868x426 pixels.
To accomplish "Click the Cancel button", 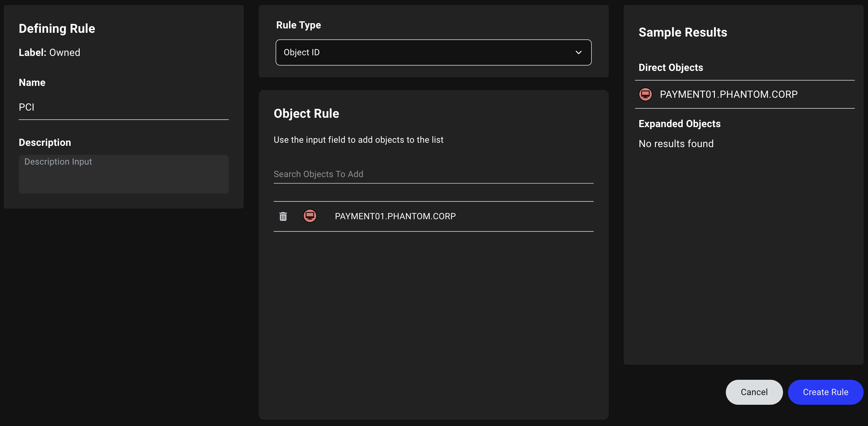I will click(x=754, y=392).
